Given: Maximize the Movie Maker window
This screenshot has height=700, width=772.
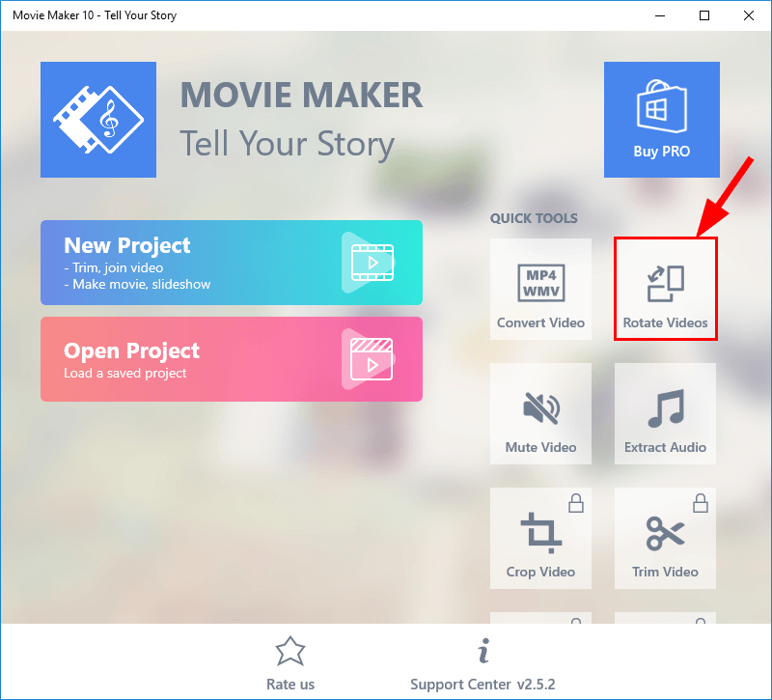Looking at the screenshot, I should pyautogui.click(x=704, y=15).
